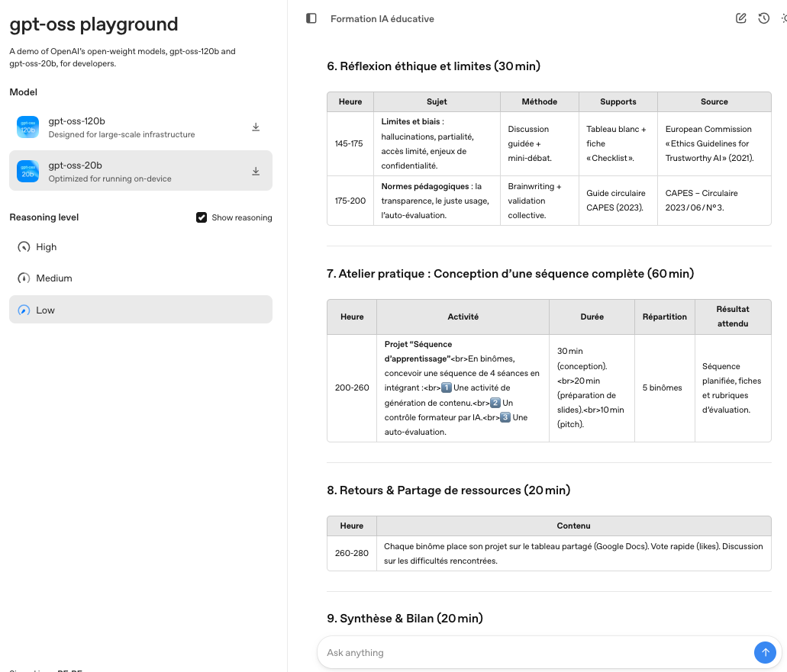Set reasoning level to Medium
The width and height of the screenshot is (787, 672).
point(53,278)
